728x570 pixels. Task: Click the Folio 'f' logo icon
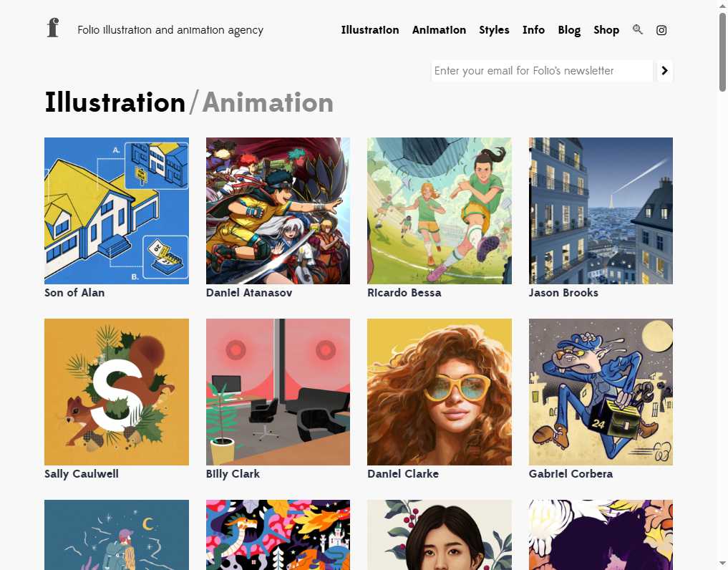[52, 29]
